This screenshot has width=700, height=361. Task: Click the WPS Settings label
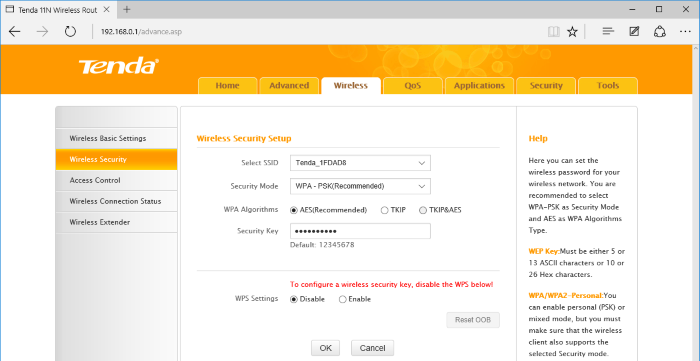tap(256, 299)
